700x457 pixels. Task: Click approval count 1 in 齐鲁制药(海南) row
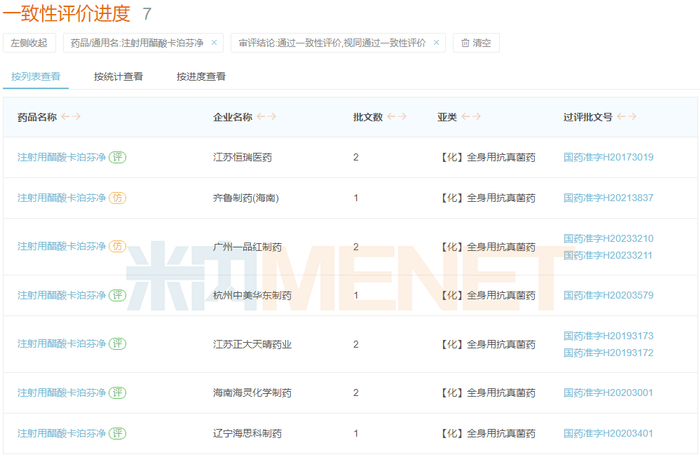tap(356, 198)
